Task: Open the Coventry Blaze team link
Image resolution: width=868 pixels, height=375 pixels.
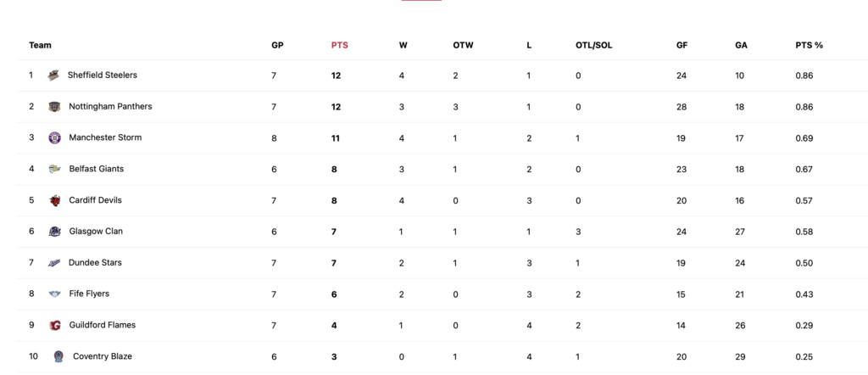Action: click(103, 356)
